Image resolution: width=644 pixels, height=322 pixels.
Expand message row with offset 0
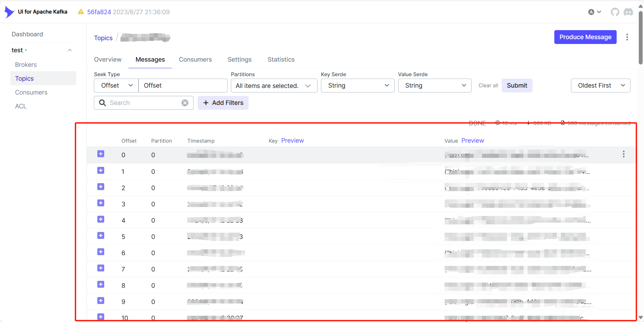(101, 154)
